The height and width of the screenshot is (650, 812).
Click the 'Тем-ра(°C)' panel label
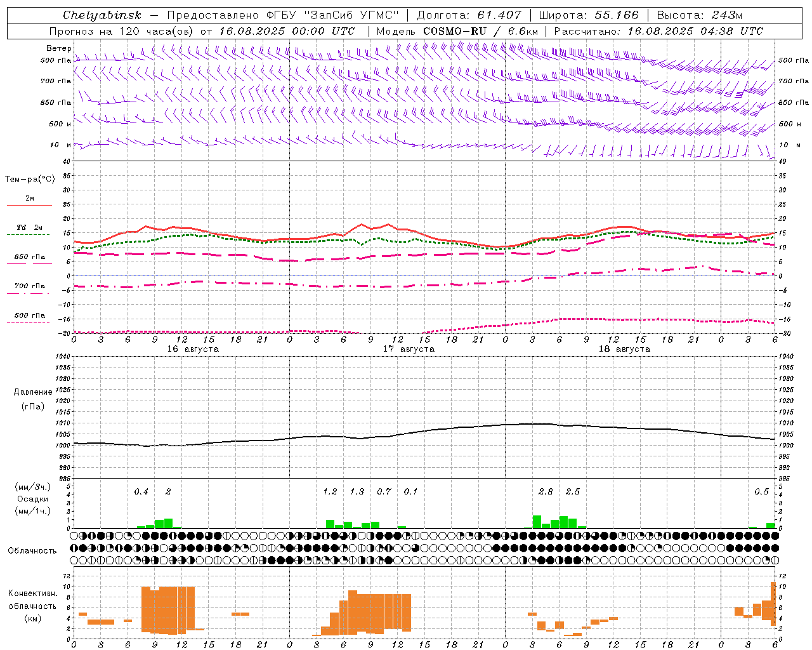tap(30, 180)
